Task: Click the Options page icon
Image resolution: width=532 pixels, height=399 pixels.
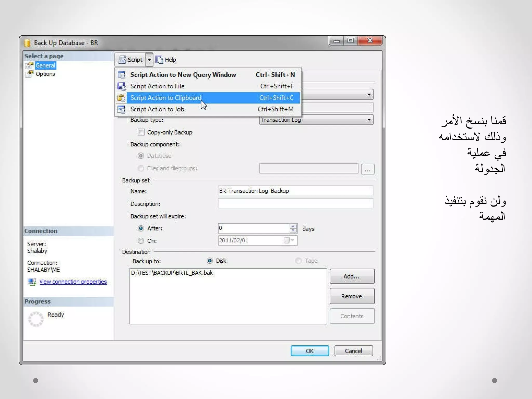Action: coord(29,74)
